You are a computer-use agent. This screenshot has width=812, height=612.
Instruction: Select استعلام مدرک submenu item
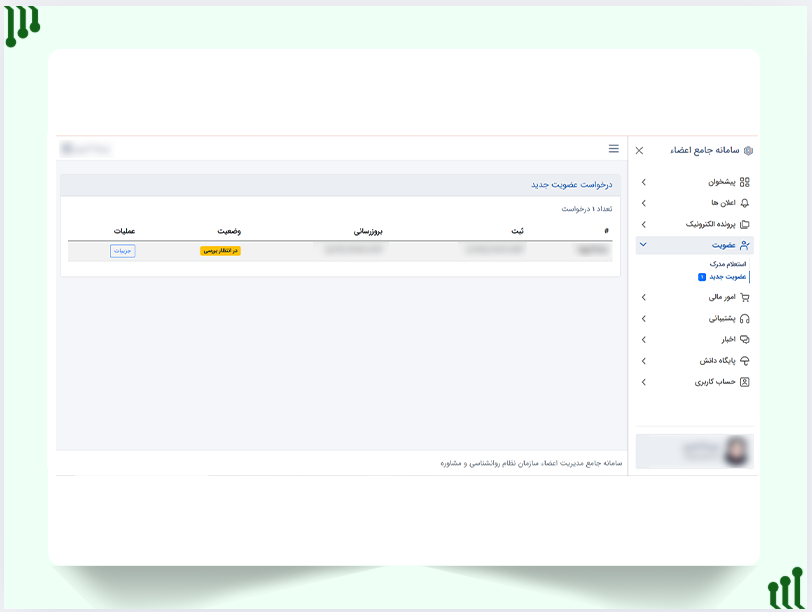tap(728, 264)
